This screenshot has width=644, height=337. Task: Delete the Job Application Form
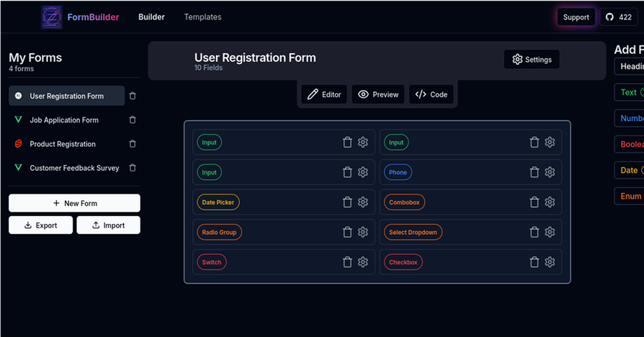133,120
